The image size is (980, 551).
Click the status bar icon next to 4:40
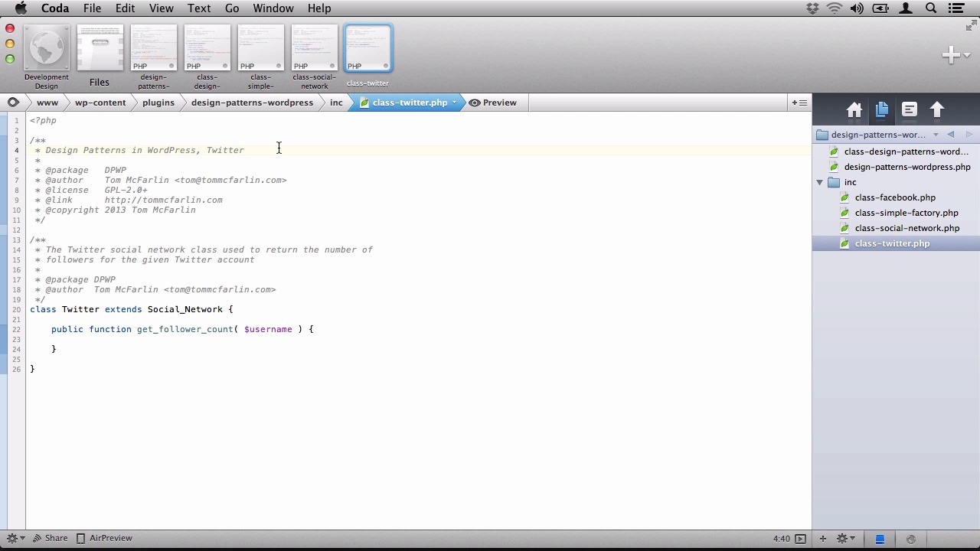coord(800,539)
